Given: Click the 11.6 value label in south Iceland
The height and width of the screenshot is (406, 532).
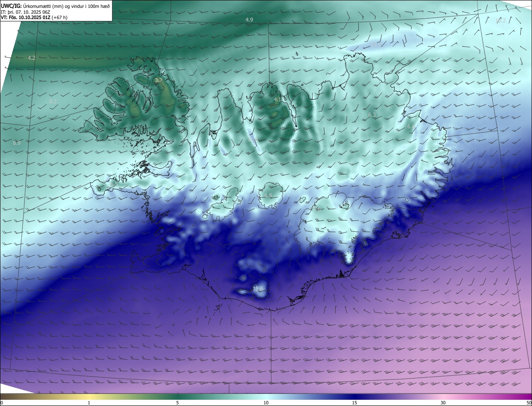Looking at the screenshot, I should pyautogui.click(x=258, y=289).
